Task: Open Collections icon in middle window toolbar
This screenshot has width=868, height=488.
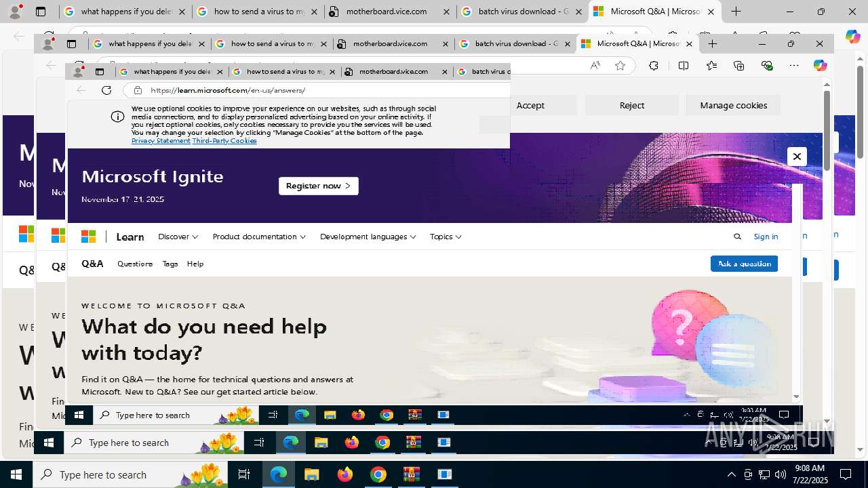Action: [x=738, y=65]
